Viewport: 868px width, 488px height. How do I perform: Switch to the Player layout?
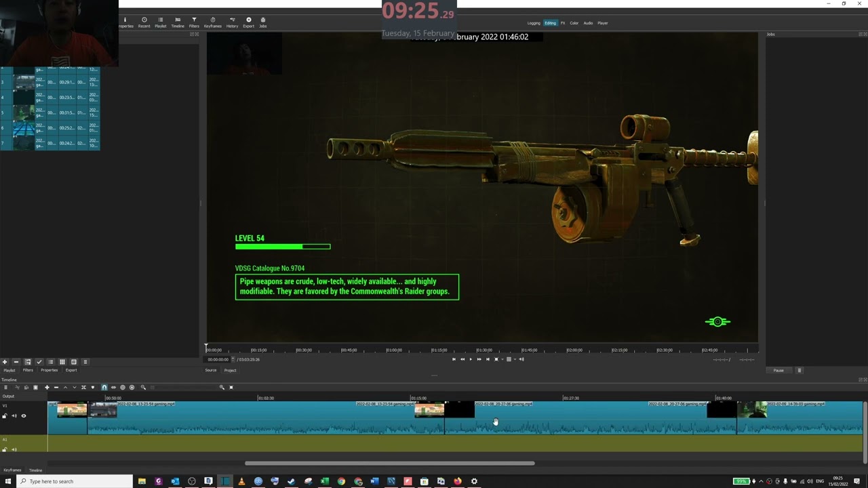click(x=603, y=23)
